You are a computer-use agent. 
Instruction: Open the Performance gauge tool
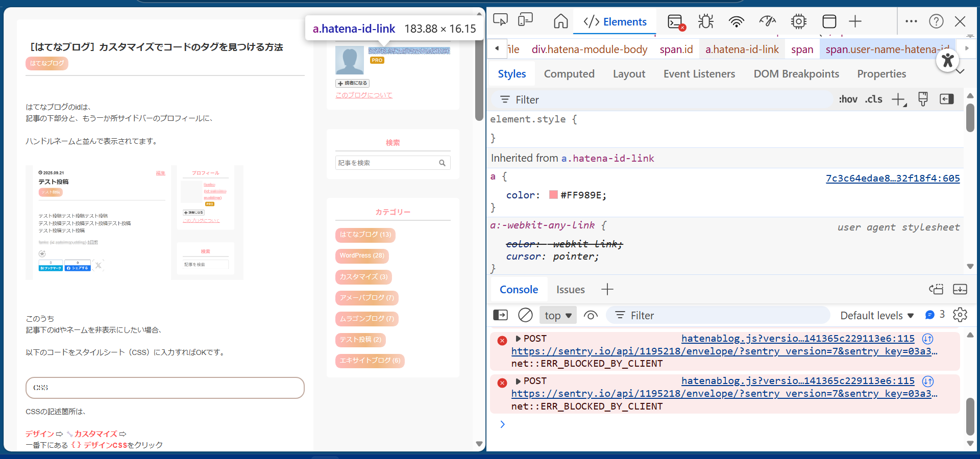pyautogui.click(x=767, y=21)
